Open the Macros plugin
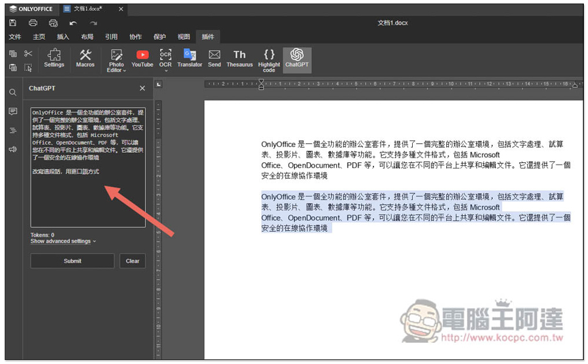 point(85,58)
